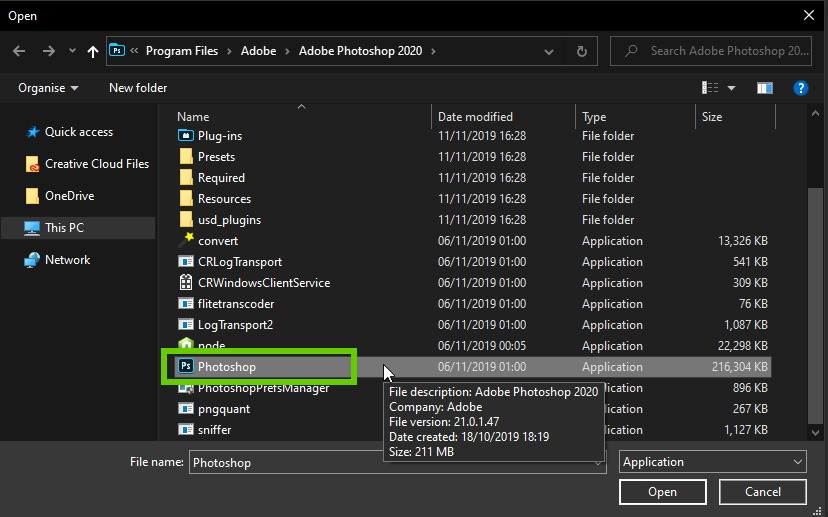Click the CRWindowsClientService icon
The height and width of the screenshot is (517, 828).
coord(185,283)
